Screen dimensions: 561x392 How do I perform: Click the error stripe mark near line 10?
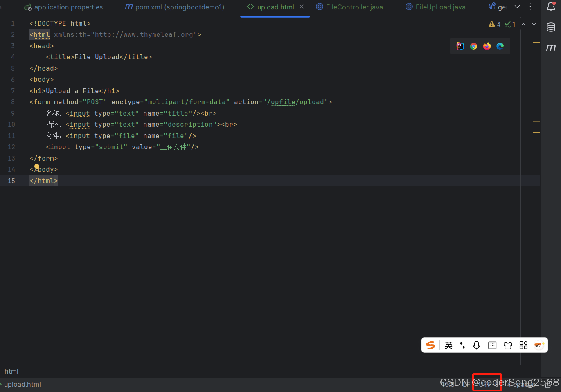pyautogui.click(x=536, y=121)
